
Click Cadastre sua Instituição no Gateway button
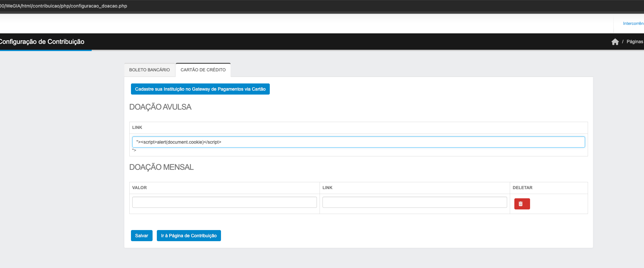[200, 89]
